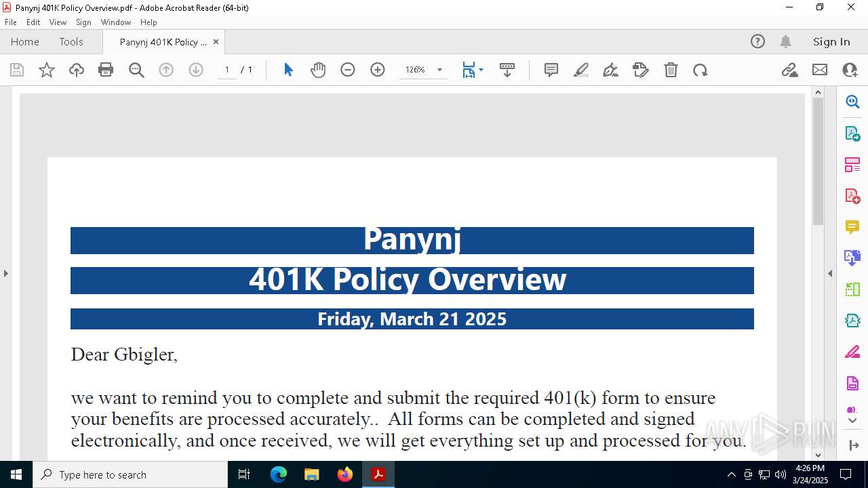The image size is (868, 488).
Task: Open the Fit page options tool
Action: click(x=473, y=70)
